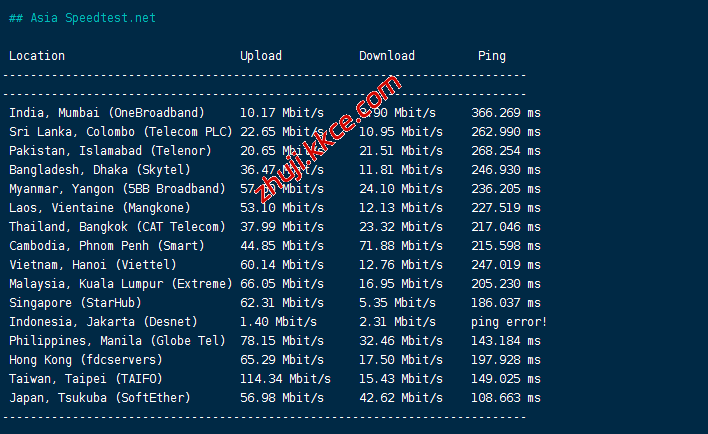Screen dimensions: 708x434
Task: Click the zhuji.kkce.com red watermark text
Action: [x=327, y=141]
